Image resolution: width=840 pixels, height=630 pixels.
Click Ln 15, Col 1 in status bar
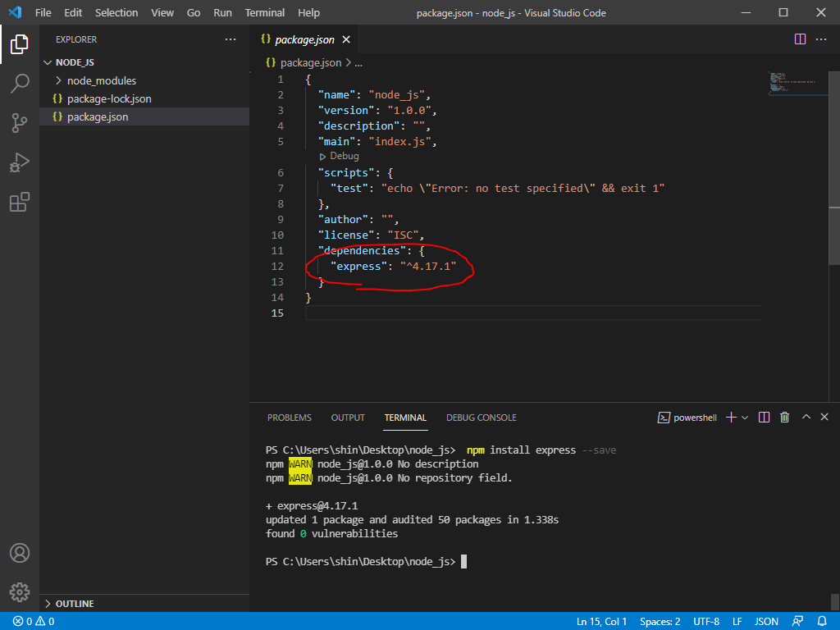pos(601,622)
